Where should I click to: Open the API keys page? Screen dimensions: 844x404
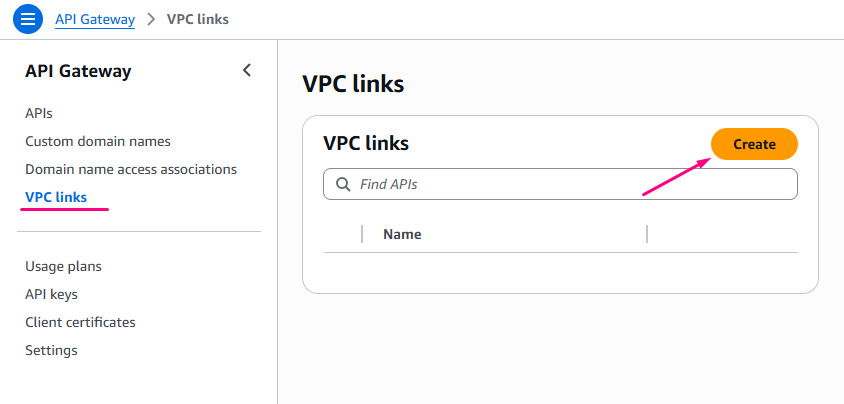click(51, 294)
